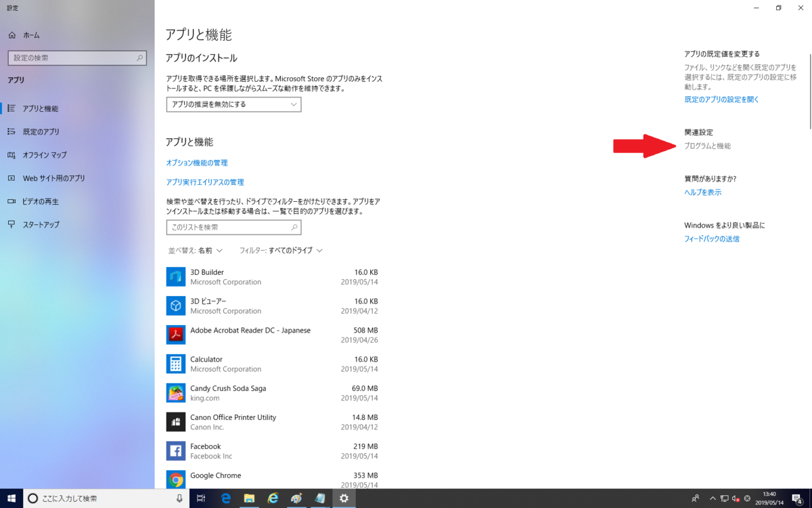Viewport: 812px width, 508px height.
Task: Click the ここに入力して検索 taskbar box
Action: 107,498
